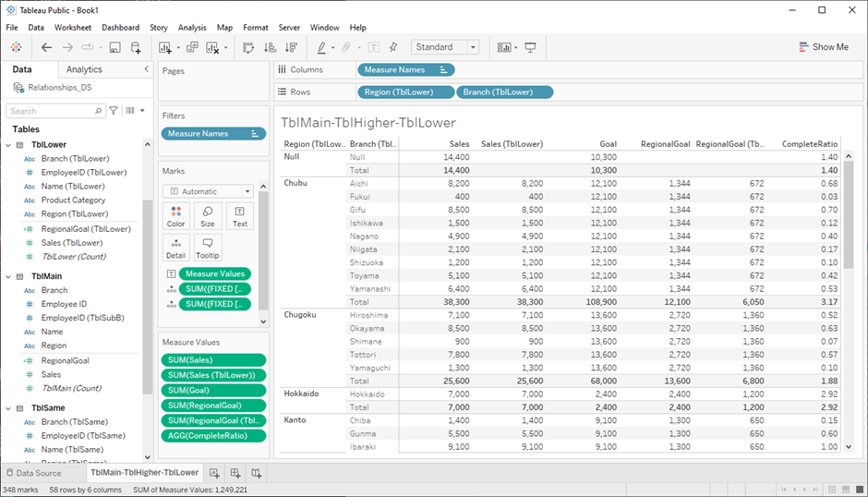The image size is (868, 497).
Task: Click the CompleteRatio column header
Action: pyautogui.click(x=809, y=144)
